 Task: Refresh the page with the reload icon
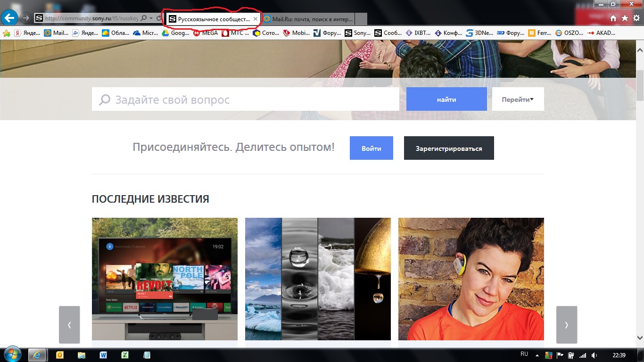click(159, 18)
